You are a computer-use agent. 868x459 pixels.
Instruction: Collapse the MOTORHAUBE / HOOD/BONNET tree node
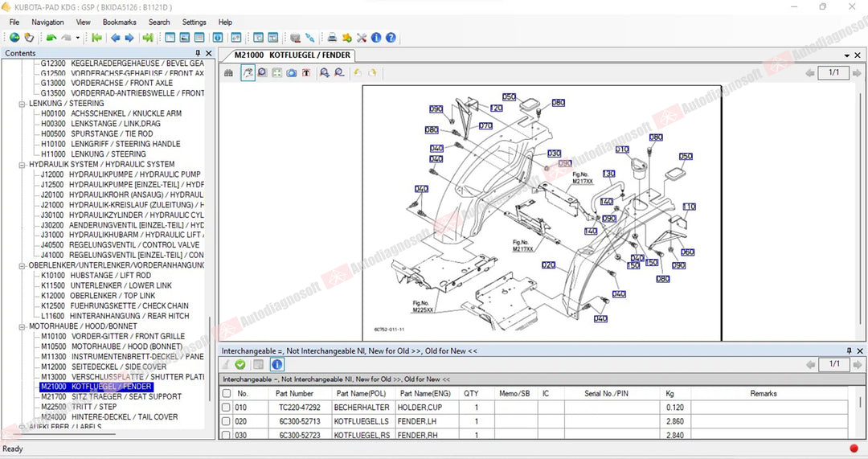pos(23,326)
